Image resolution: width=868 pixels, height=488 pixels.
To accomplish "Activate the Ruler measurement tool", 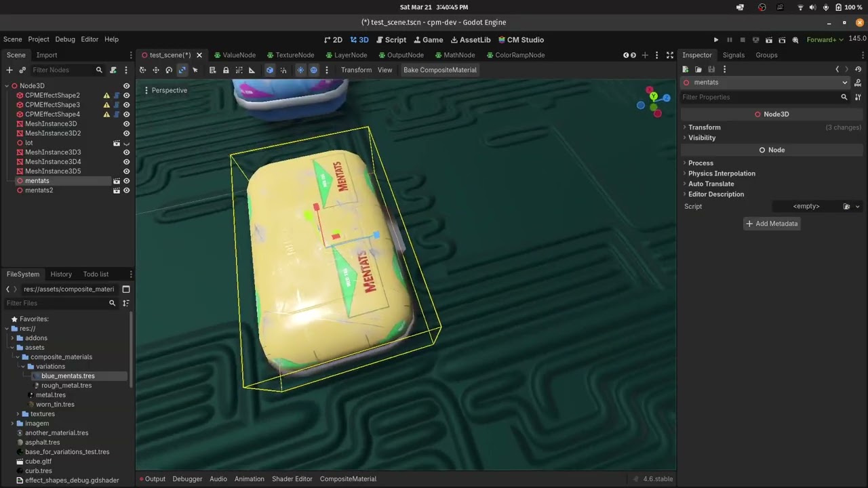I will [x=252, y=70].
